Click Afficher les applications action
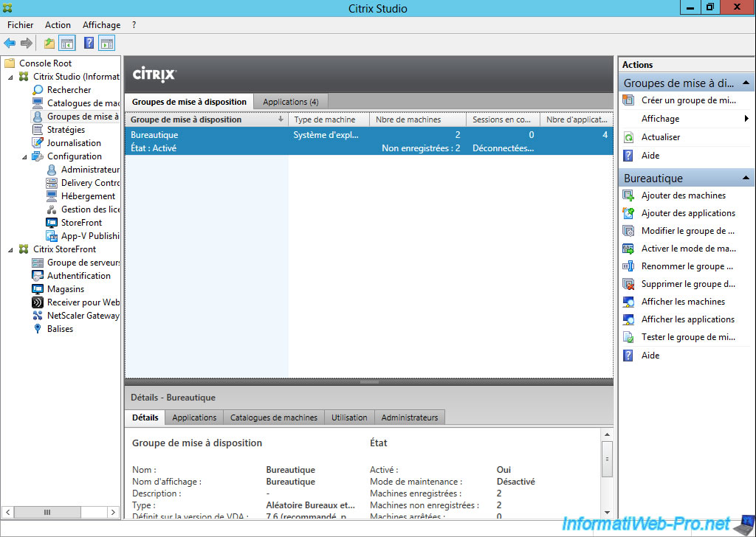The image size is (756, 537). (688, 319)
